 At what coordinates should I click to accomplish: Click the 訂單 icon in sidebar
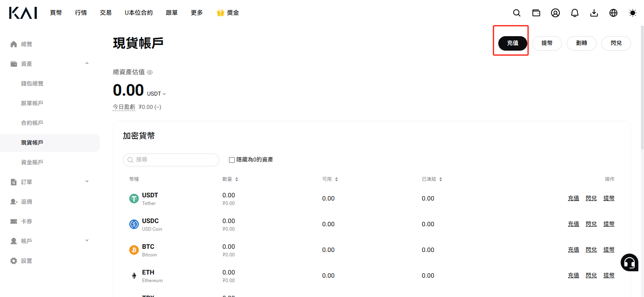14,182
